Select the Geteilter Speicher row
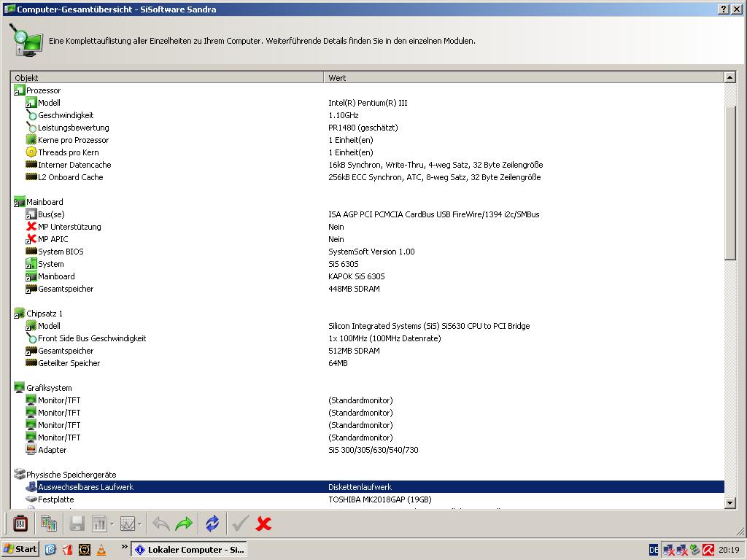The image size is (747, 560). (368, 362)
